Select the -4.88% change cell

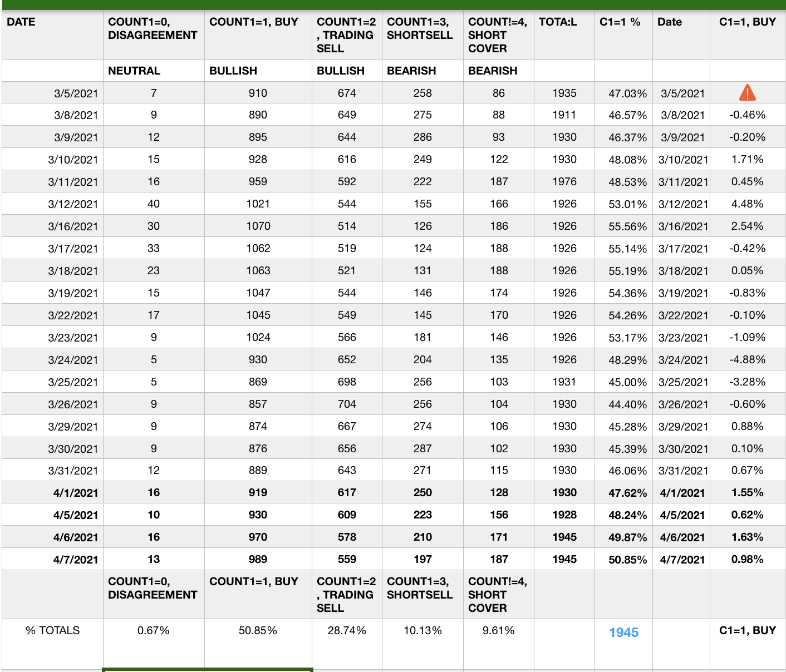tap(747, 360)
